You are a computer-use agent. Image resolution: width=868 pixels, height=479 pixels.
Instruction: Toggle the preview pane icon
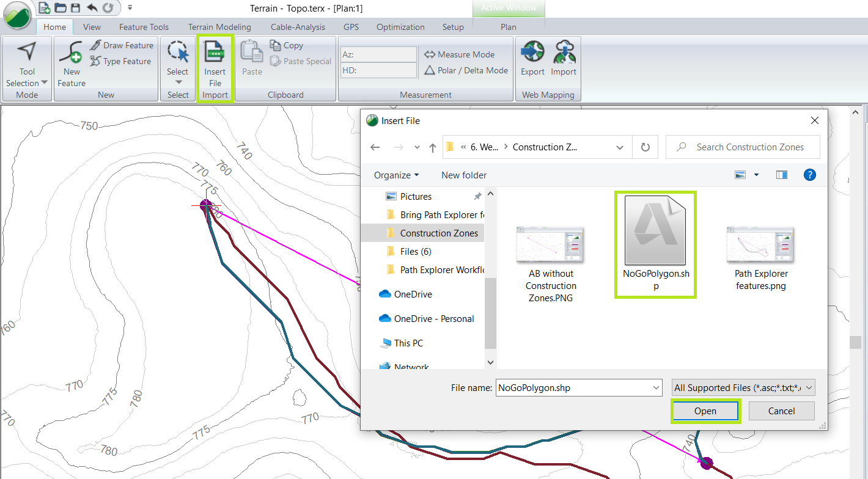(781, 175)
